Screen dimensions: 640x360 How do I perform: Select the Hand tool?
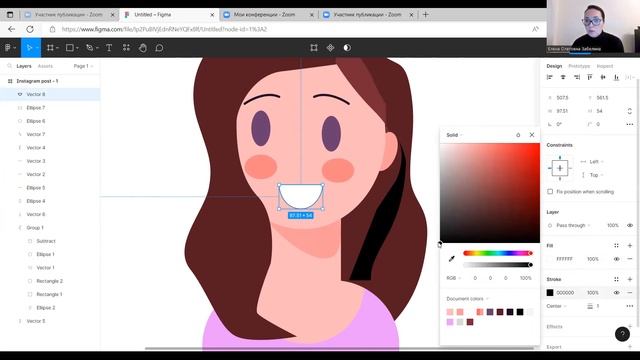coord(142,48)
